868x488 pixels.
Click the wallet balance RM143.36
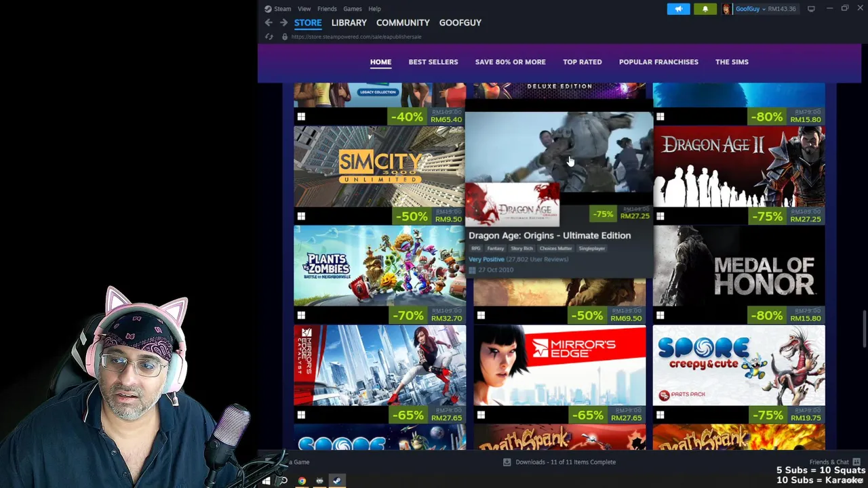click(782, 9)
